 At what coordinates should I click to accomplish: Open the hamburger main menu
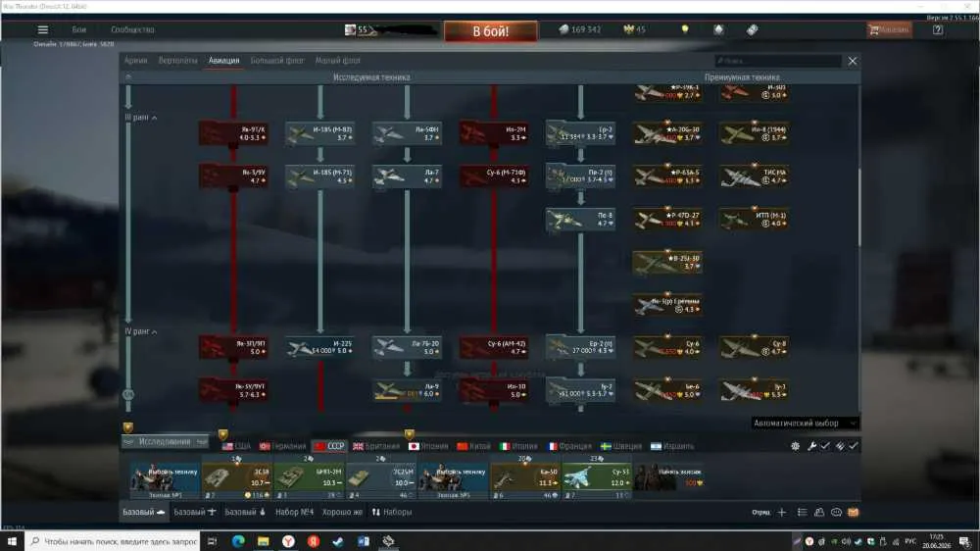42,29
